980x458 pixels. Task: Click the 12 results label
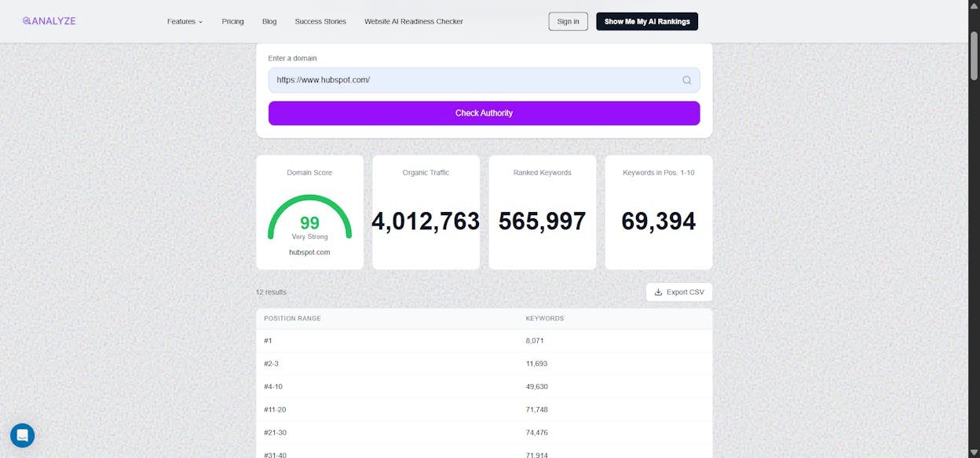click(271, 292)
